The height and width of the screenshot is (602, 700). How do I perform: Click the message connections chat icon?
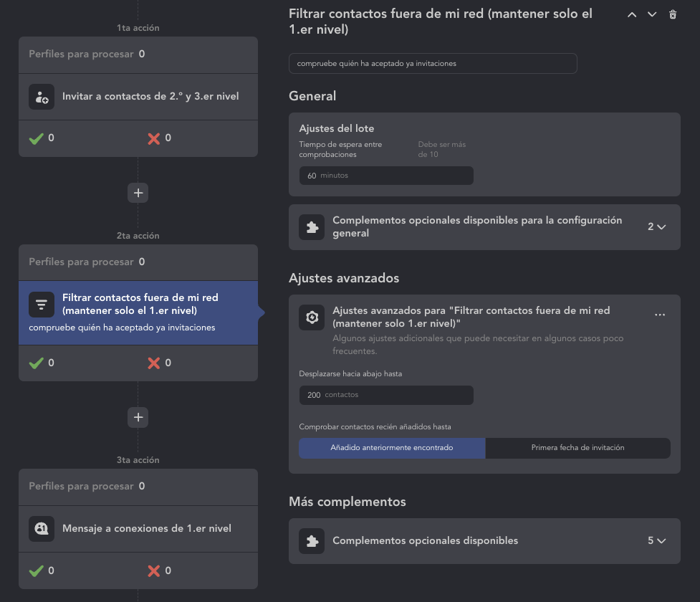(x=42, y=529)
